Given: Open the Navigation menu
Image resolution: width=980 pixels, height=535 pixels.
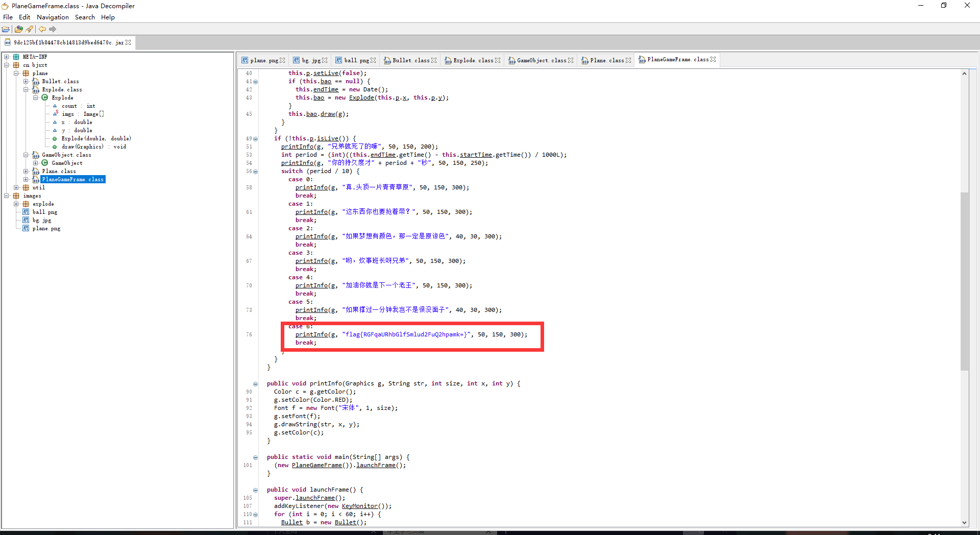Looking at the screenshot, I should [53, 17].
